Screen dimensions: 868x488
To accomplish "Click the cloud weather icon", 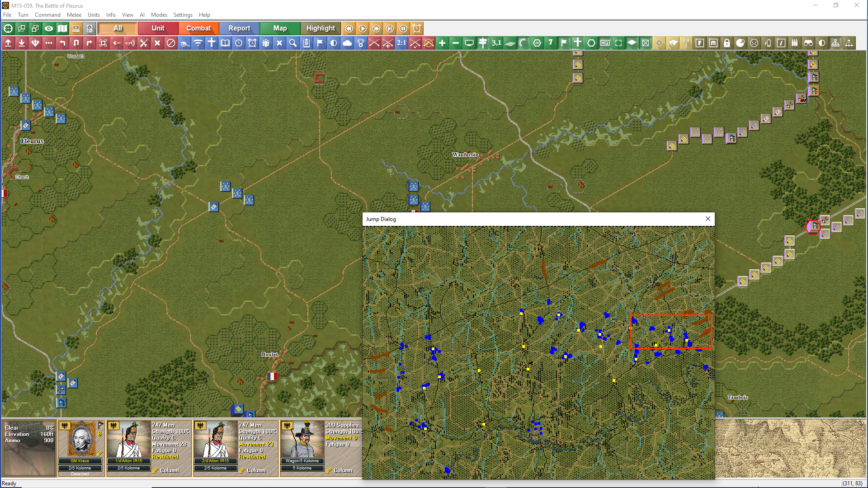I will click(347, 43).
